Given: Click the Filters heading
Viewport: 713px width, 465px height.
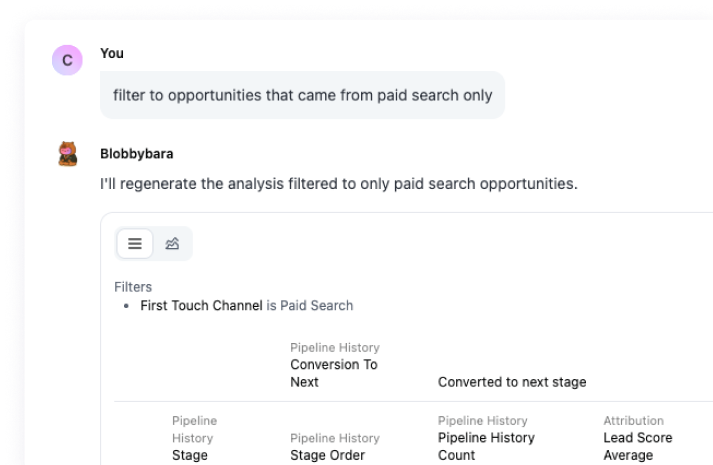Looking at the screenshot, I should [x=133, y=287].
